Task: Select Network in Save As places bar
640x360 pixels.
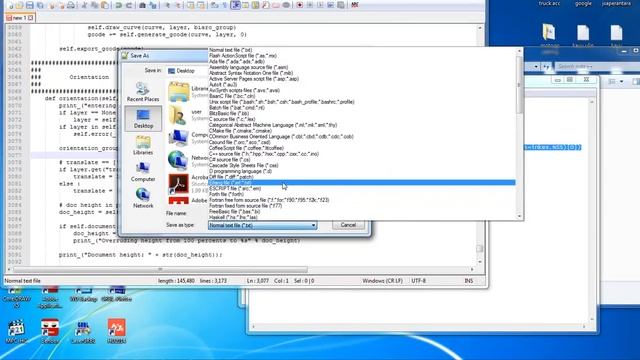Action: pyautogui.click(x=143, y=198)
